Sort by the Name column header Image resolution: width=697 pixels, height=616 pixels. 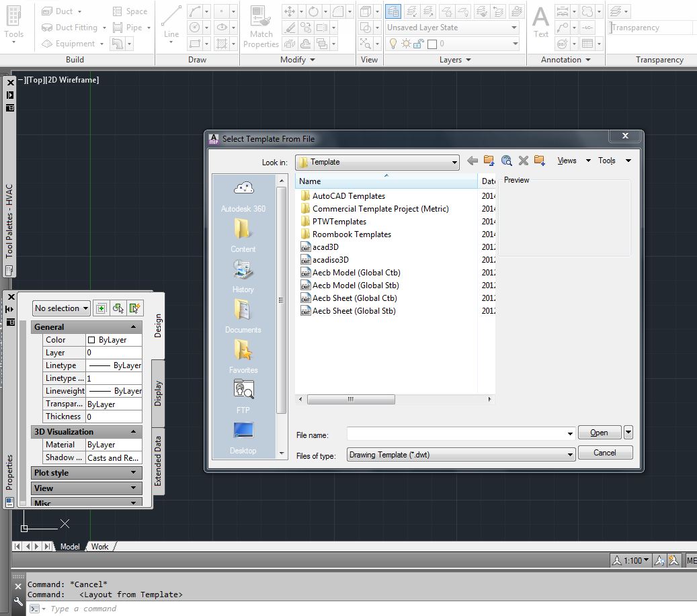tap(386, 181)
